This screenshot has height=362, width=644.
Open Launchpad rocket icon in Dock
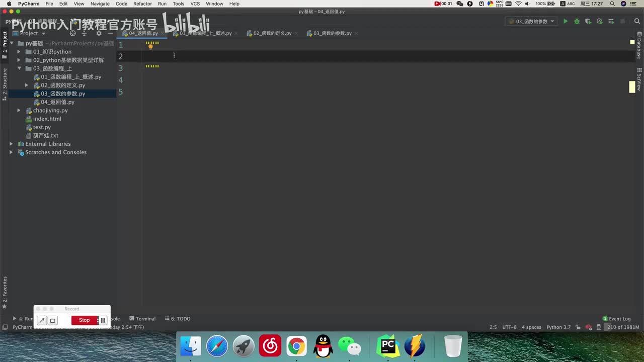point(244,346)
